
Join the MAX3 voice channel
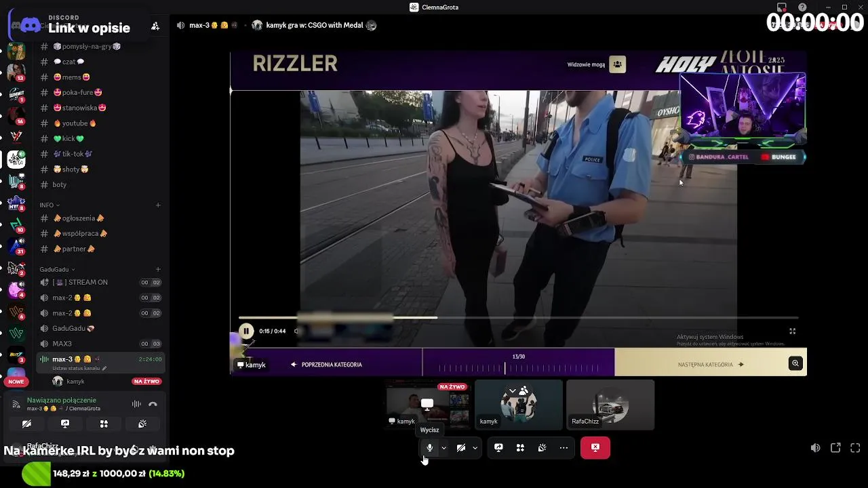[x=100, y=344]
